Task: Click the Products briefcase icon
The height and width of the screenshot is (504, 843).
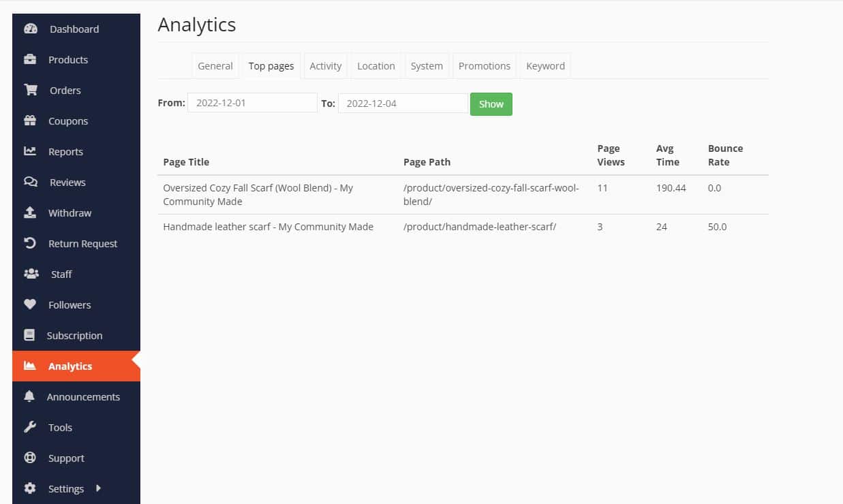Action: (30, 59)
